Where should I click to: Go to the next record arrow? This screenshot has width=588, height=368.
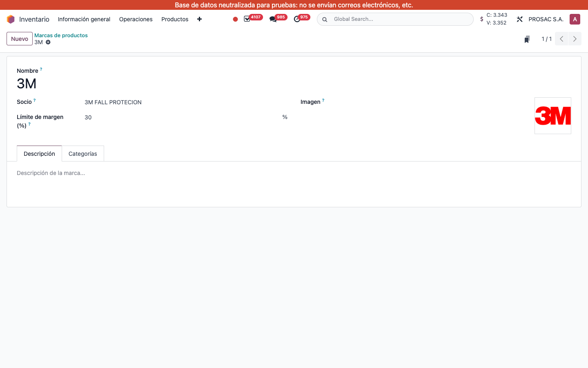(x=575, y=39)
